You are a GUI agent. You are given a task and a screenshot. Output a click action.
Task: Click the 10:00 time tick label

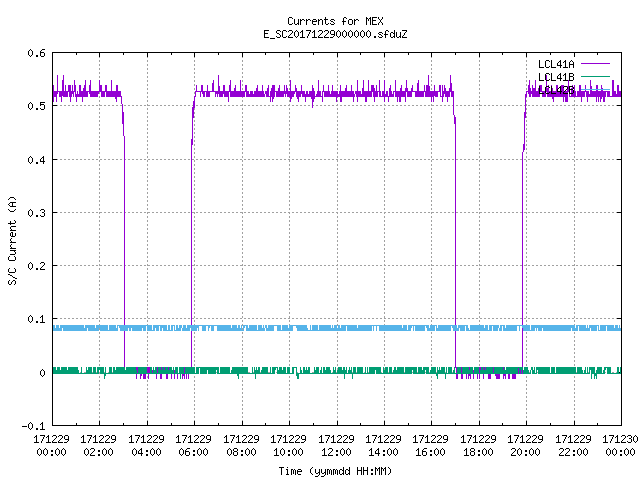[288, 452]
